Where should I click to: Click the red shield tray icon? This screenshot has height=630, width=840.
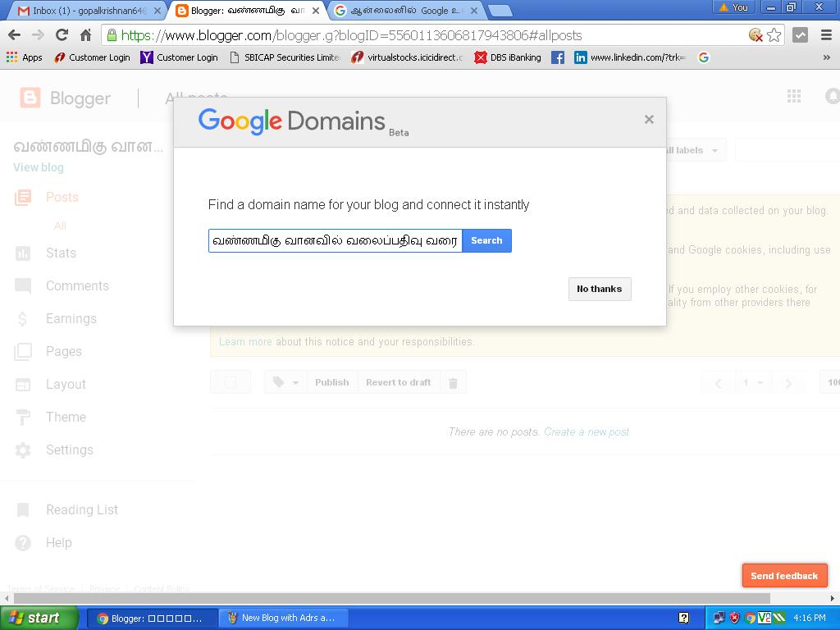click(x=734, y=618)
